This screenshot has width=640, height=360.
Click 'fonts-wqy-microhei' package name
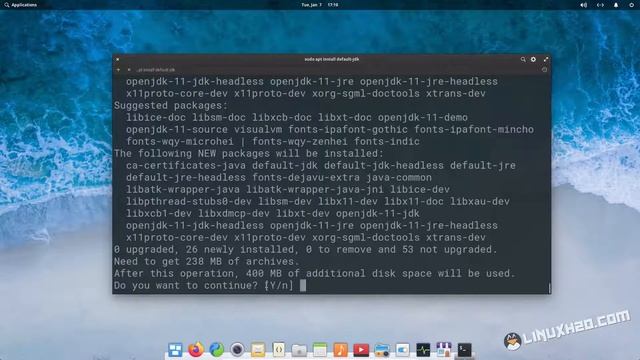point(180,142)
